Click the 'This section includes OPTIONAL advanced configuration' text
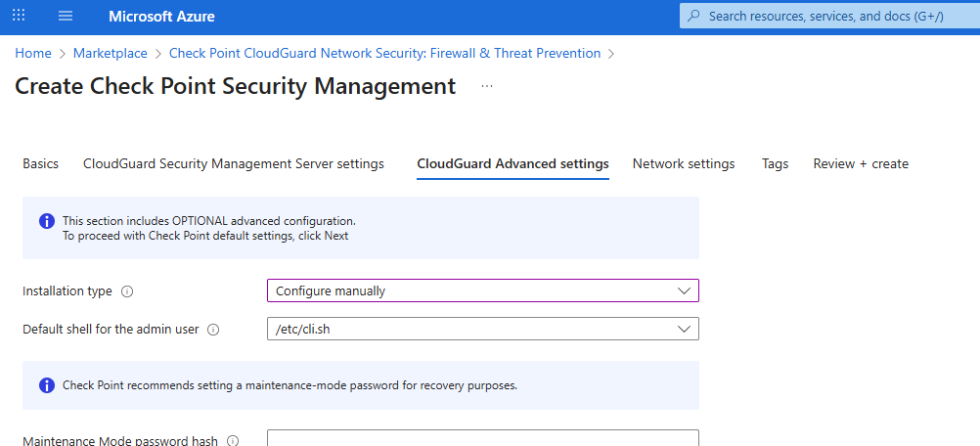This screenshot has height=446, width=980. pyautogui.click(x=208, y=221)
